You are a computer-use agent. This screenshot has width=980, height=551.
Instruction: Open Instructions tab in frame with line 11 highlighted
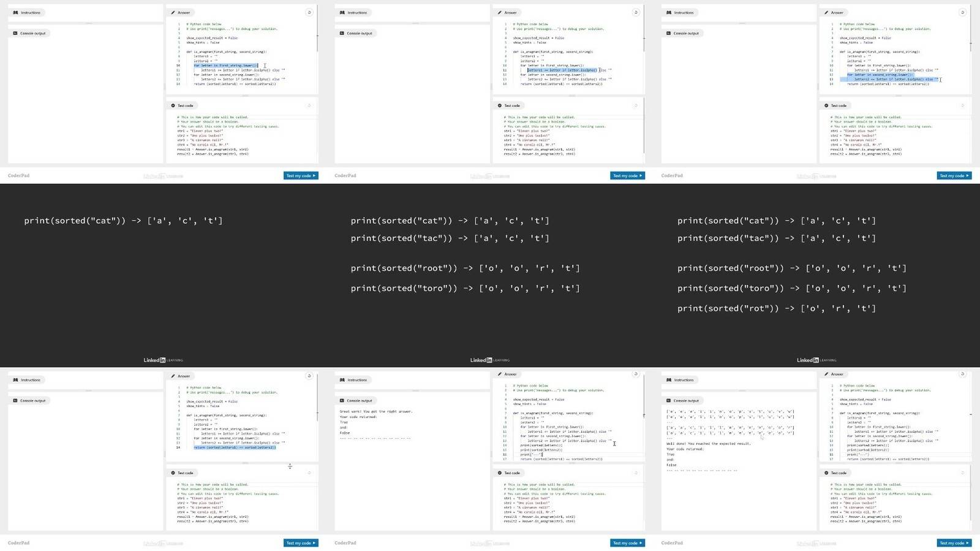pos(353,12)
